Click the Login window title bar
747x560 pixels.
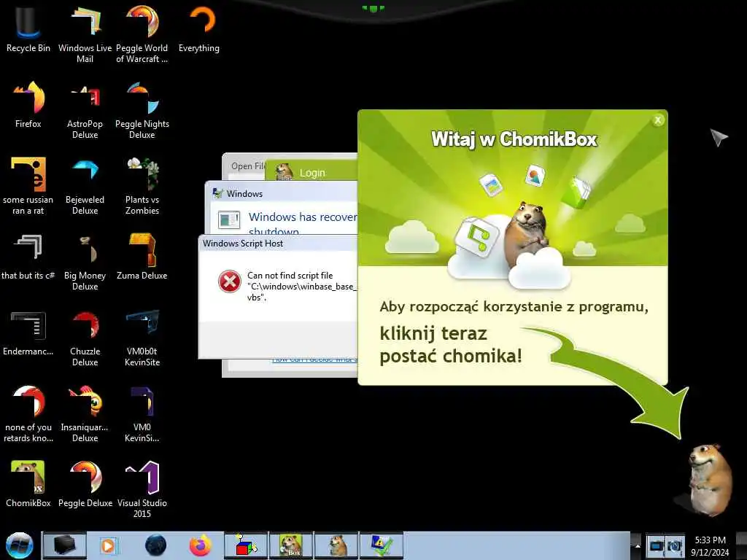tap(311, 172)
